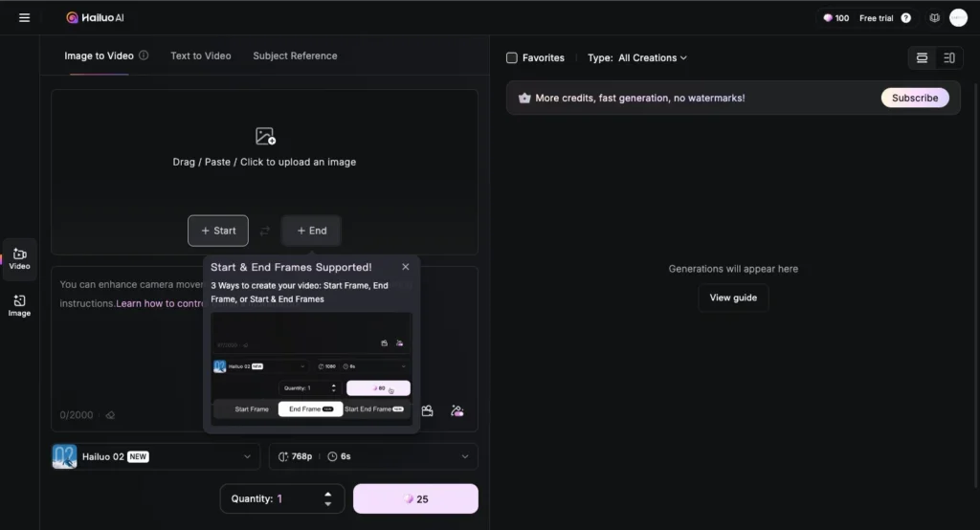Switch to the card layout view toggle
This screenshot has height=530, width=980.
click(922, 57)
